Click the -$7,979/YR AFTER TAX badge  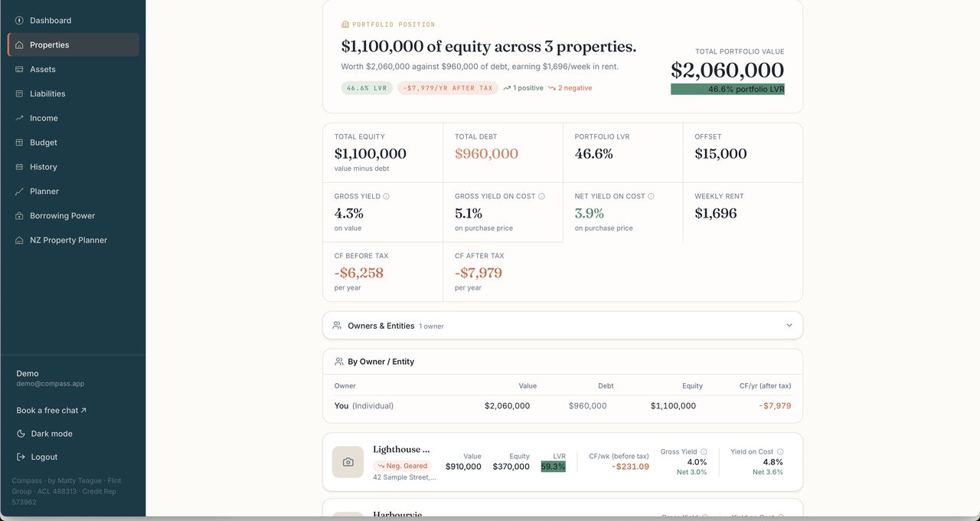coord(448,88)
